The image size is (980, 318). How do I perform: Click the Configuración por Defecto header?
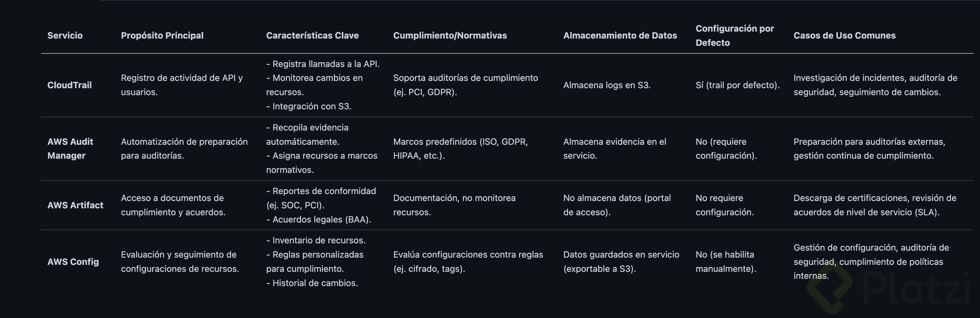(734, 35)
